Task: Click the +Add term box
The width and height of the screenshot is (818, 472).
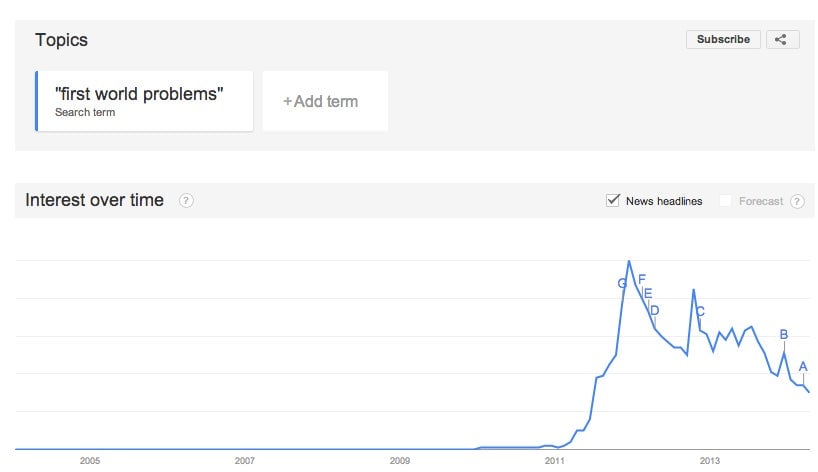Action: pos(325,101)
